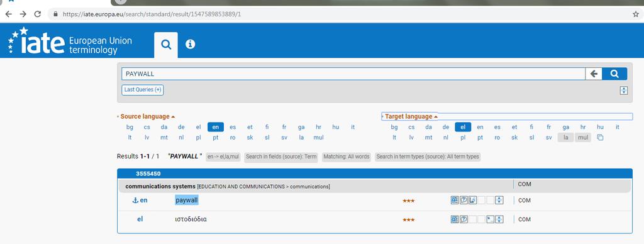Show context icon in en paywall row
644x244 pixels.
pos(472,200)
